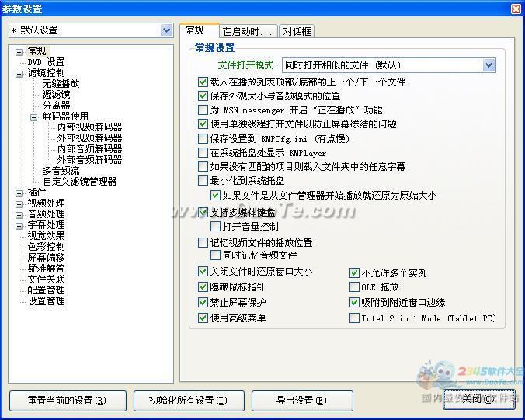
Task: Select 屏幕偏移 tree item
Action: pyautogui.click(x=46, y=258)
